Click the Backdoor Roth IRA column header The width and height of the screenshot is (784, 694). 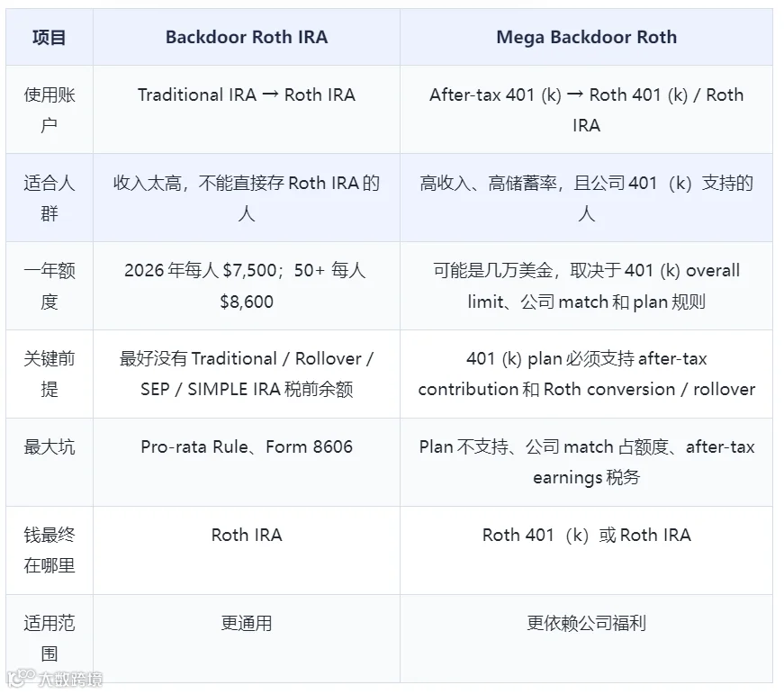[247, 37]
